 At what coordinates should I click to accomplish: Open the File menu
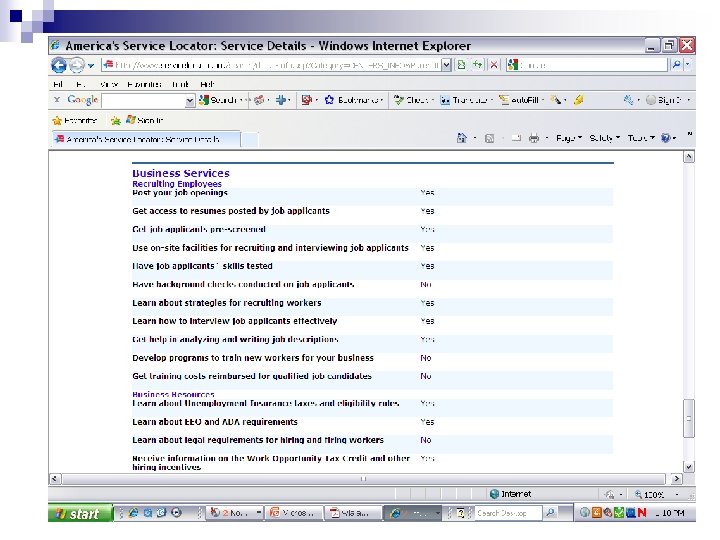coord(58,84)
